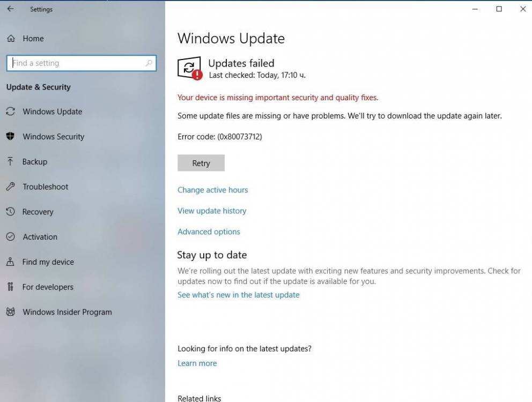Image resolution: width=532 pixels, height=402 pixels.
Task: Open Change active hours link
Action: point(212,190)
